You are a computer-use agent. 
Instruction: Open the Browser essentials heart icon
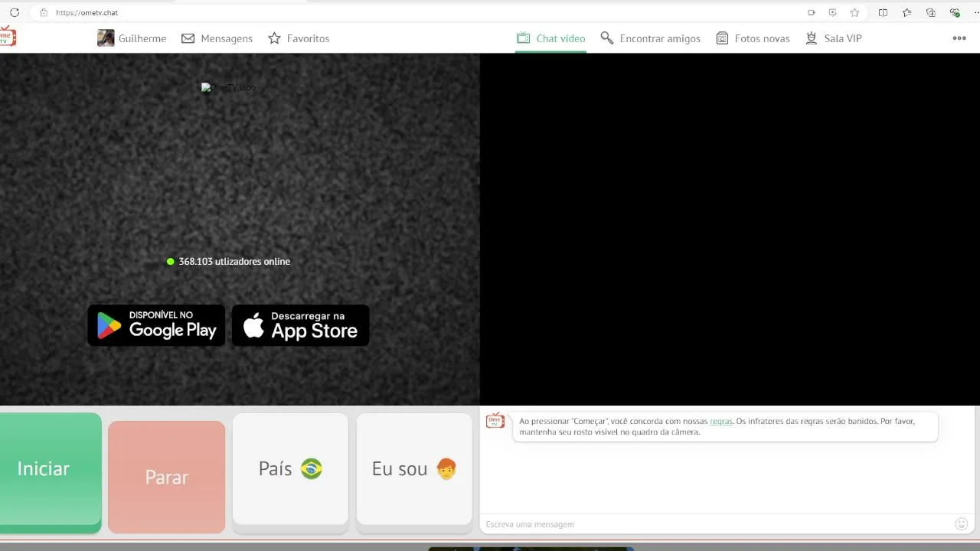tap(955, 12)
